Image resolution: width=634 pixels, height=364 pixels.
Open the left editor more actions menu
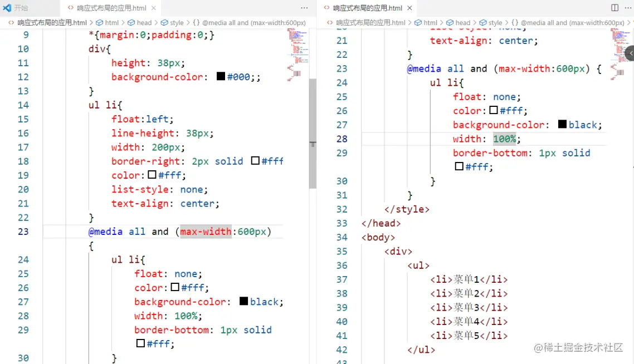[304, 8]
